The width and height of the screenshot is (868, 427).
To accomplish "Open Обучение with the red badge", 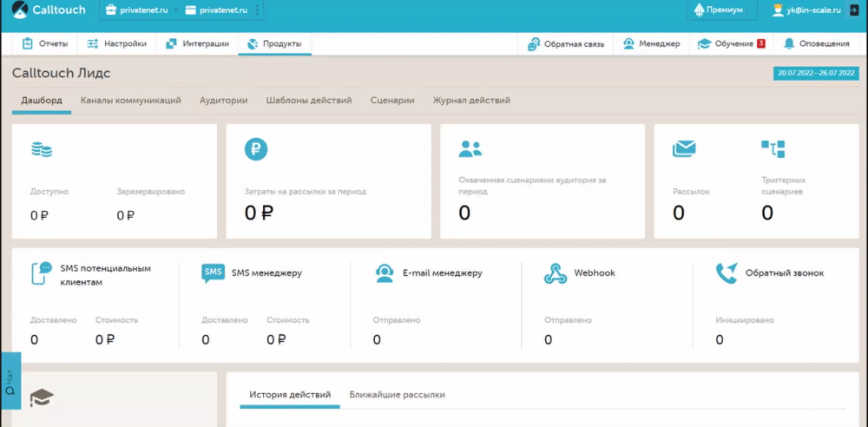I will pyautogui.click(x=731, y=44).
